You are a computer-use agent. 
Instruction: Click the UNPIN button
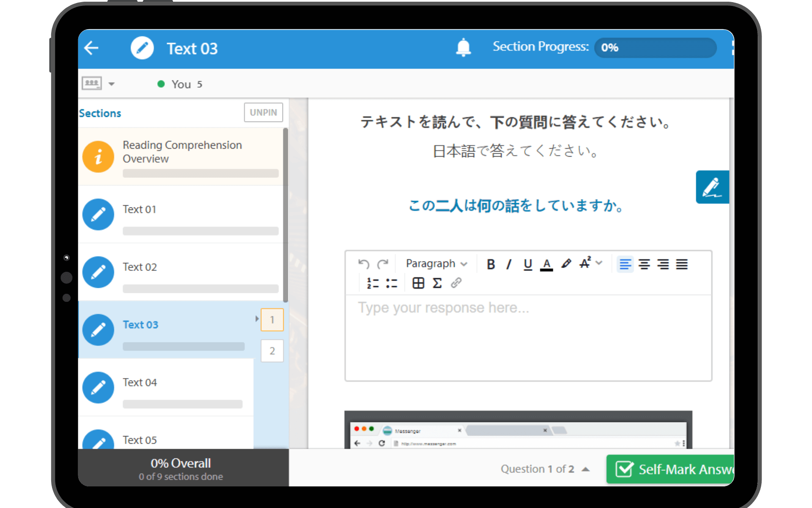coord(263,113)
